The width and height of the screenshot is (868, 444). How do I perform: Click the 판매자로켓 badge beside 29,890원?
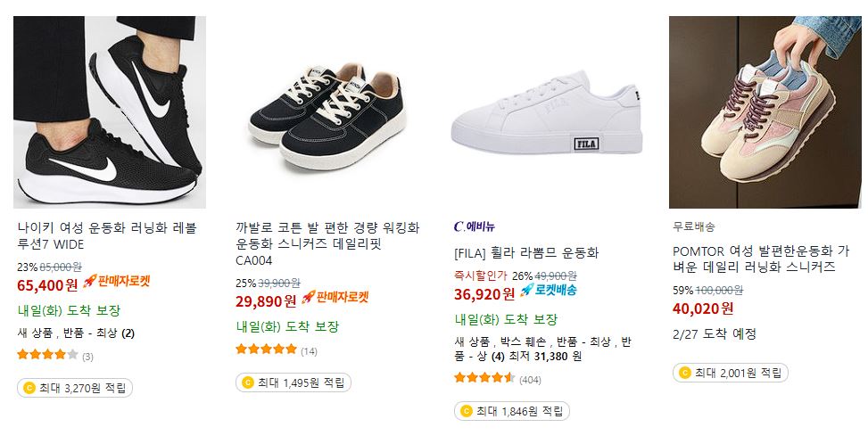(x=335, y=298)
